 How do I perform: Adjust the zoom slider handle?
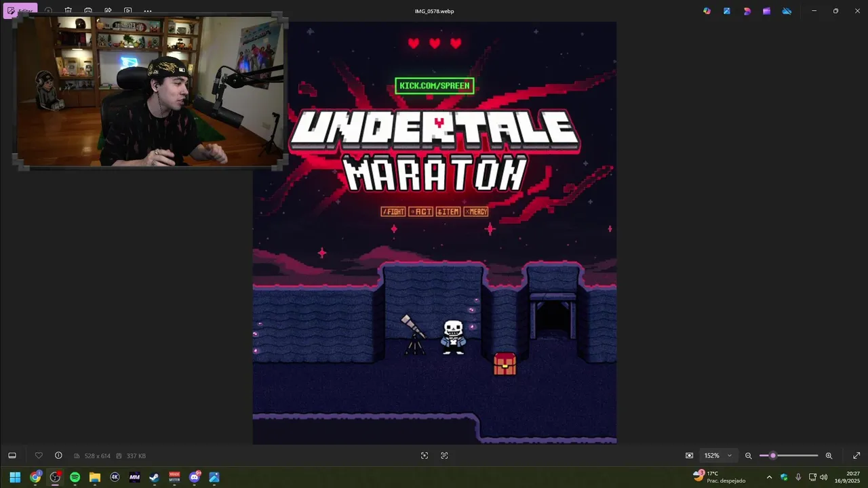pos(773,455)
